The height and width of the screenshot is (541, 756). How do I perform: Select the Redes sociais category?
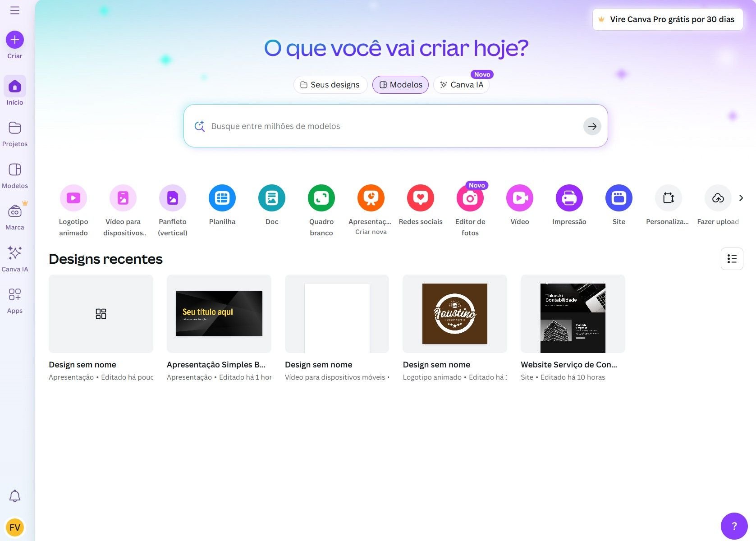pyautogui.click(x=421, y=198)
